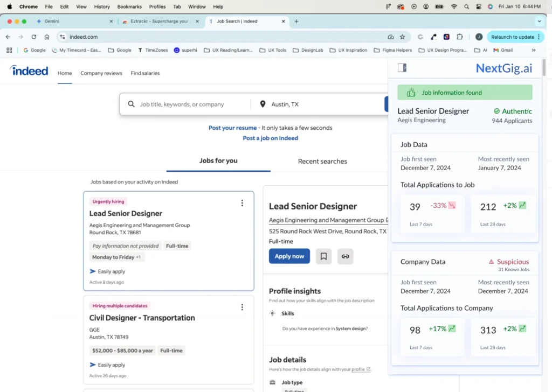This screenshot has width=552, height=392.
Task: Open the UX Tools bookmark folder
Action: point(273,50)
